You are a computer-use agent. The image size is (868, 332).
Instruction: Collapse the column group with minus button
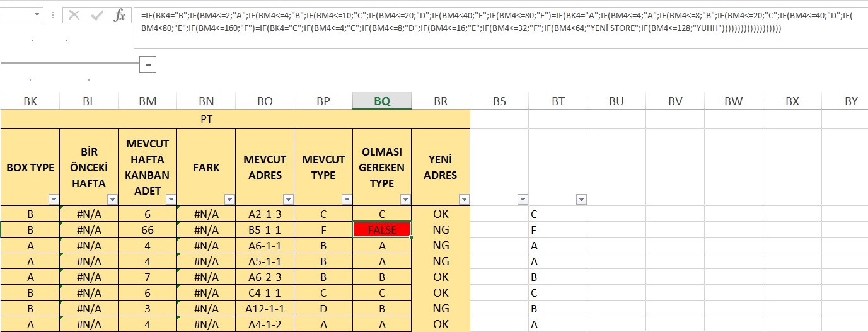(x=148, y=64)
